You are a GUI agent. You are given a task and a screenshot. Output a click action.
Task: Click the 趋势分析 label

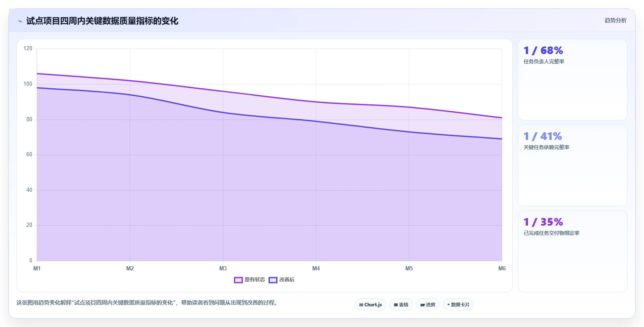click(x=615, y=20)
